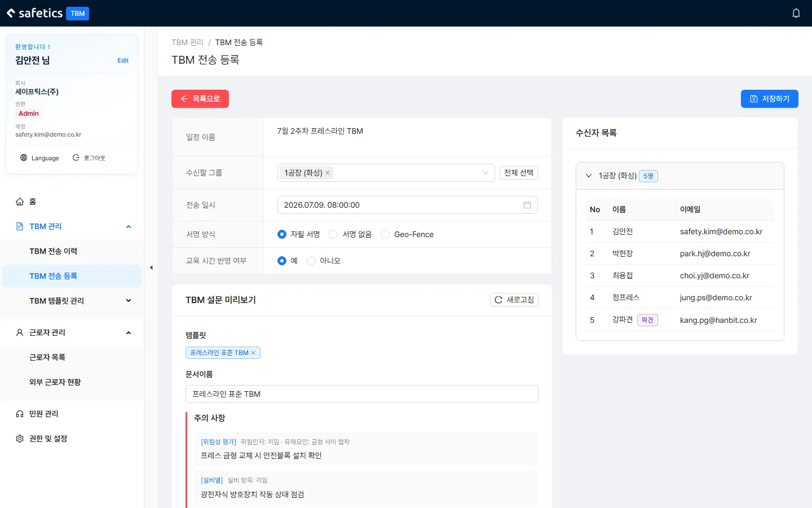Open TBM 전송 등록 menu item
Image resolution: width=812 pixels, height=508 pixels.
[72, 276]
